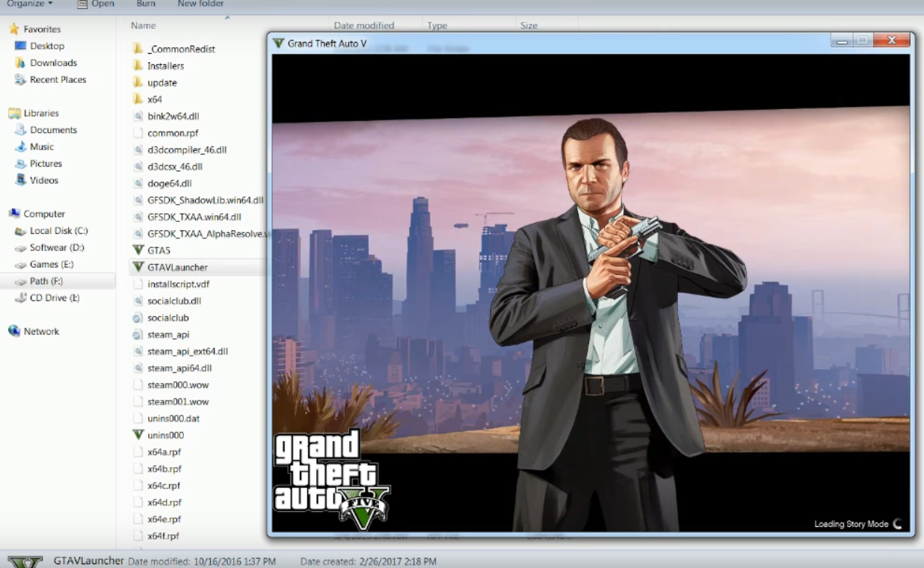The width and height of the screenshot is (924, 568).
Task: Open Videos library
Action: [44, 180]
